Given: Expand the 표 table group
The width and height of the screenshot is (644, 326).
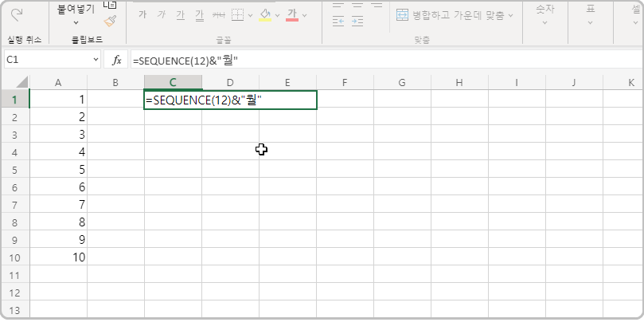Looking at the screenshot, I should 591,16.
